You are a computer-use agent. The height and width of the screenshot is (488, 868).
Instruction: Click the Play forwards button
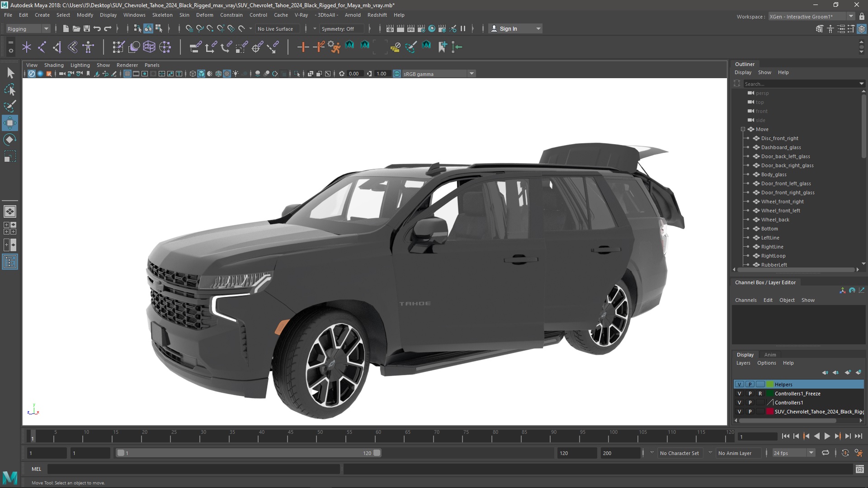click(827, 436)
